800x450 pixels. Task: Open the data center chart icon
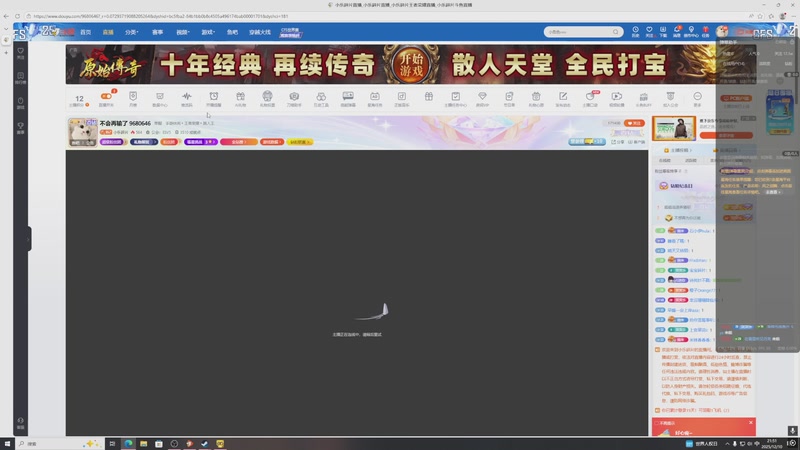click(x=160, y=96)
